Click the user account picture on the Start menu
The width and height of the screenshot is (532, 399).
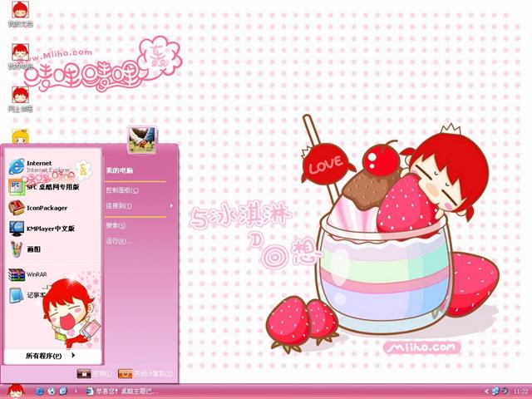coord(142,140)
